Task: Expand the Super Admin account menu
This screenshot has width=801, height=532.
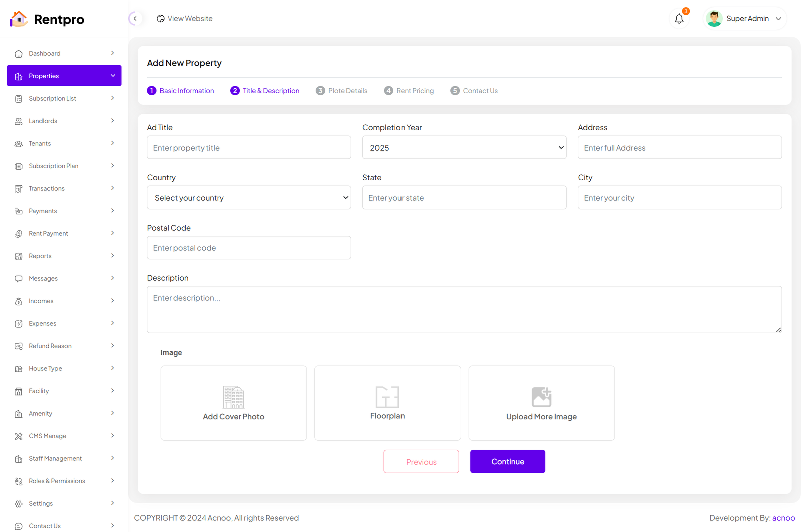Action: click(778, 19)
